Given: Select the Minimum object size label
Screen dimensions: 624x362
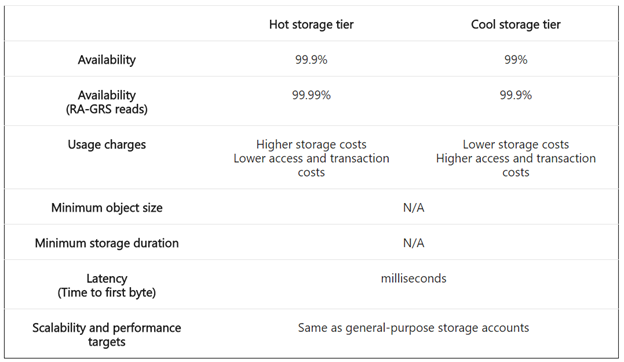Looking at the screenshot, I should [107, 208].
